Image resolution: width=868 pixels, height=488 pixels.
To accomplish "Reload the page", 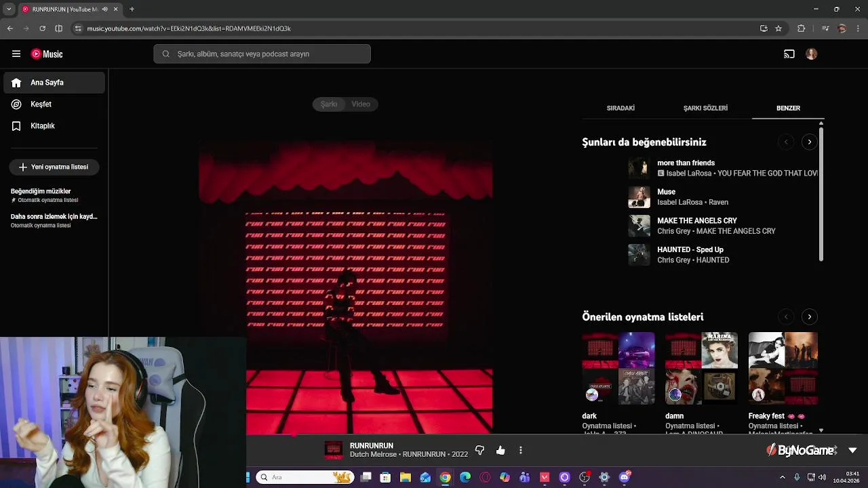I will pos(42,28).
